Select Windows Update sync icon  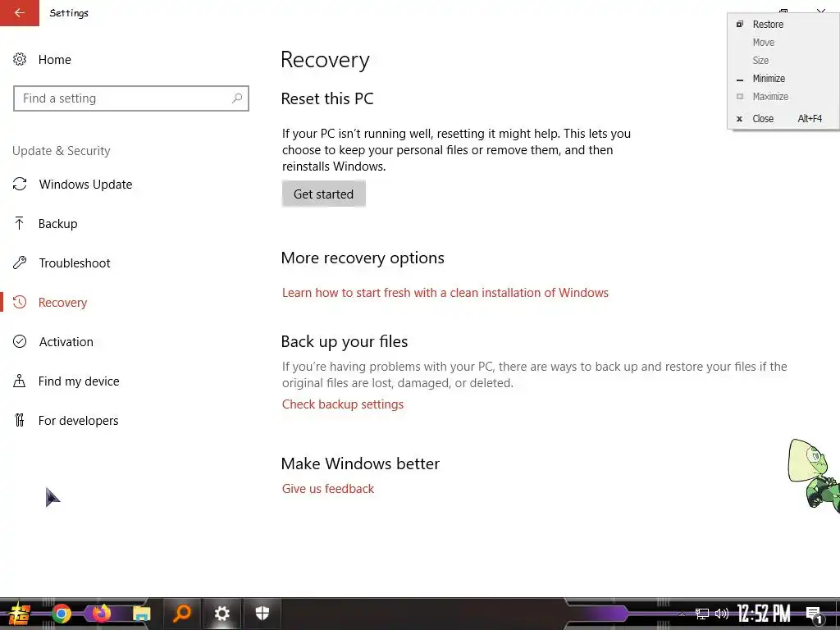click(x=20, y=185)
